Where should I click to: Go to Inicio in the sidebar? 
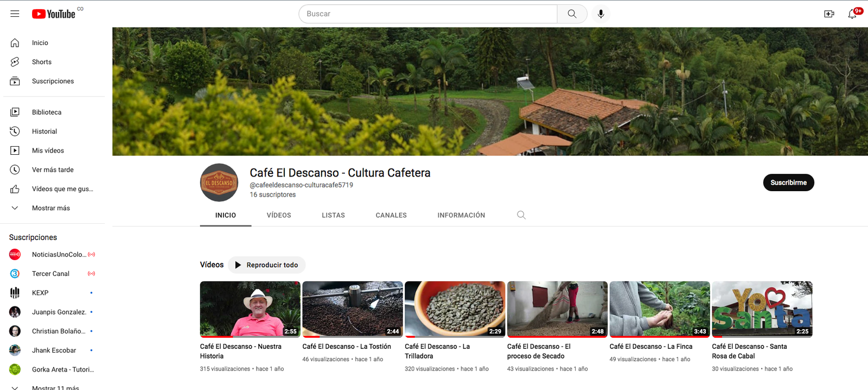54,43
